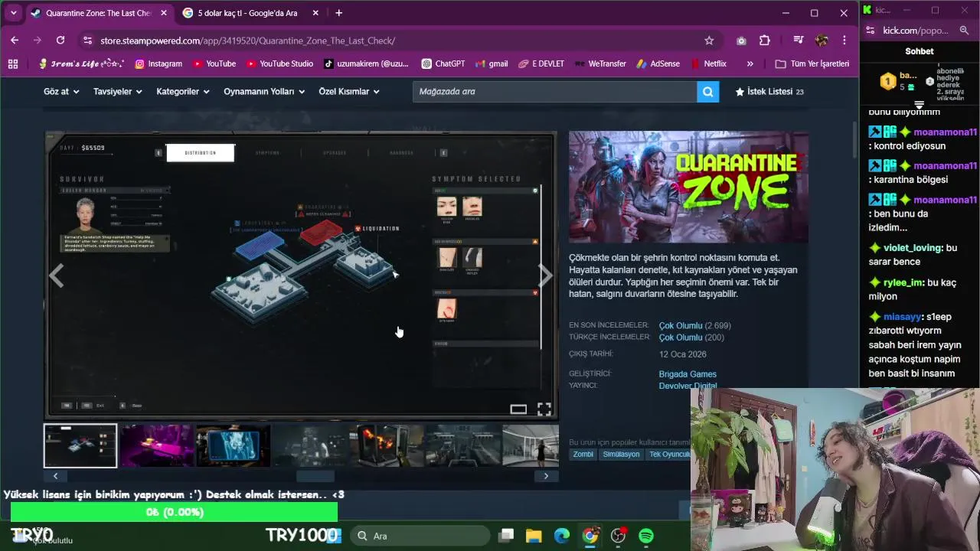The image size is (980, 551).
Task: Open Spotify from the taskbar
Action: click(x=646, y=536)
